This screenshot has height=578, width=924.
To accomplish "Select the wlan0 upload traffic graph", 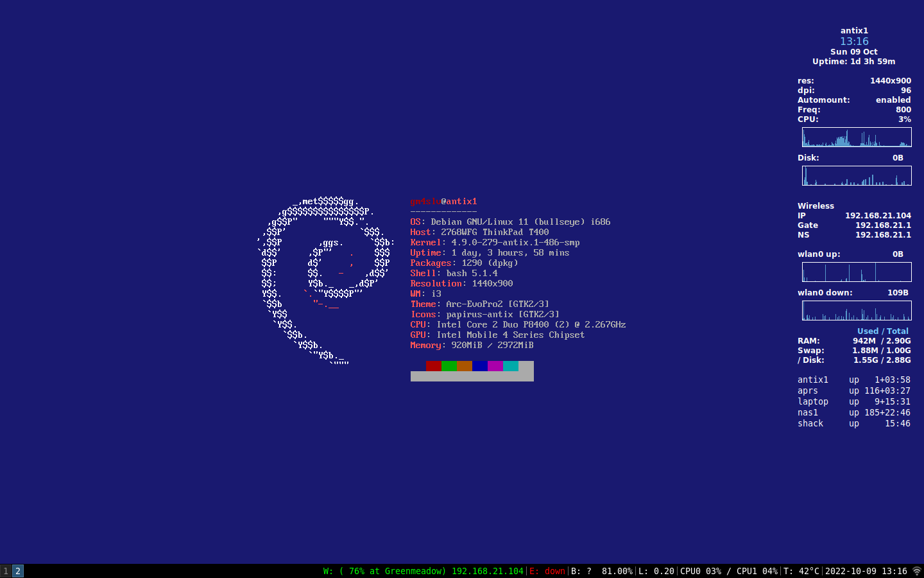I will click(x=857, y=272).
